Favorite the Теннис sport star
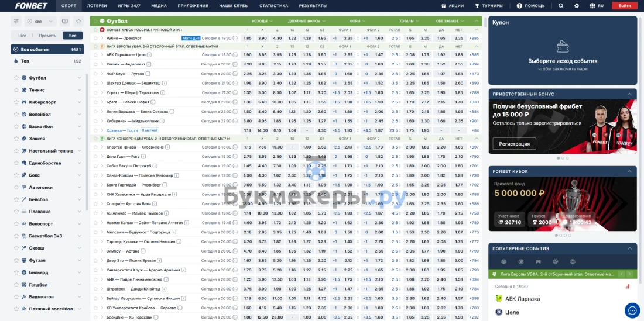 [x=16, y=90]
